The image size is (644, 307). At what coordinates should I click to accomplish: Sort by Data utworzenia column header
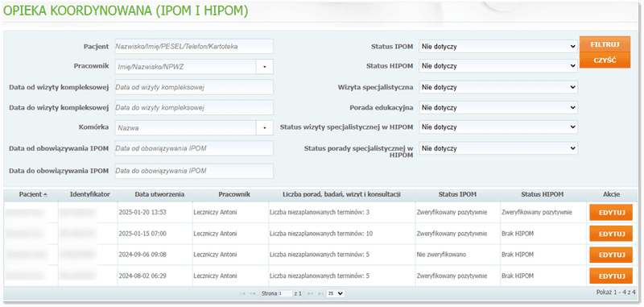[154, 194]
